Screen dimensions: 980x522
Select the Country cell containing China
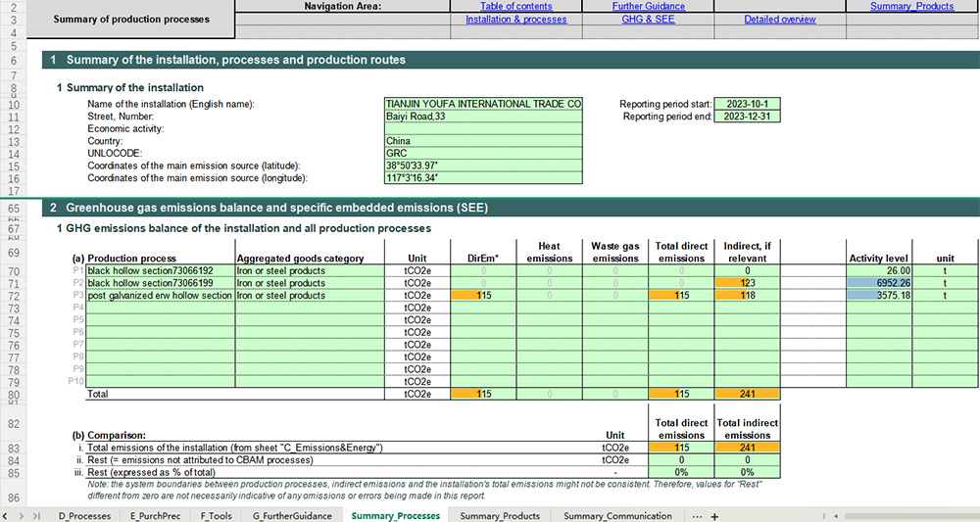click(483, 141)
